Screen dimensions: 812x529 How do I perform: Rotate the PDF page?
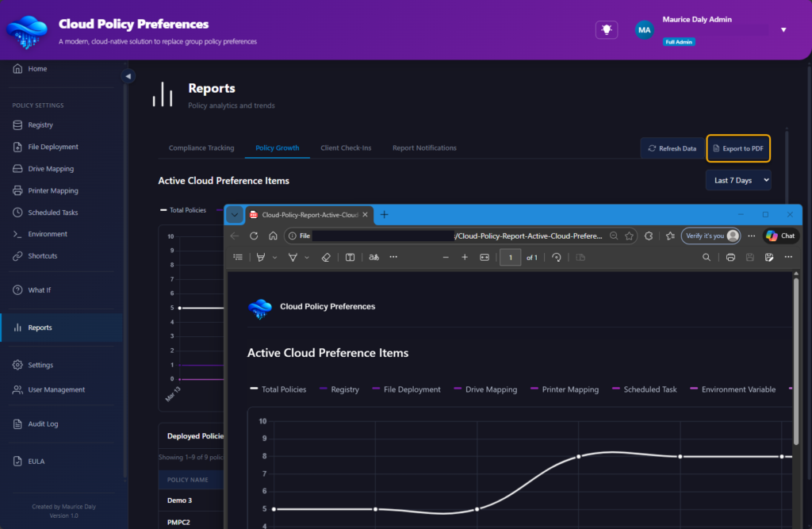tap(557, 258)
